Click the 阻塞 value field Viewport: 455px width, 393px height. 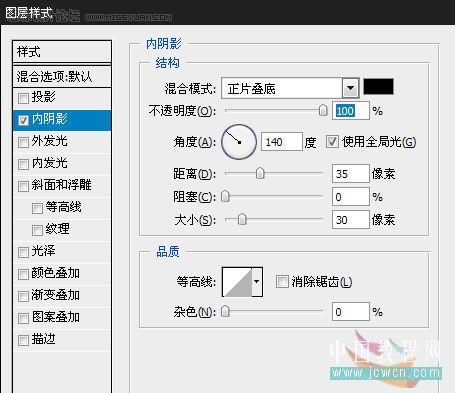351,196
